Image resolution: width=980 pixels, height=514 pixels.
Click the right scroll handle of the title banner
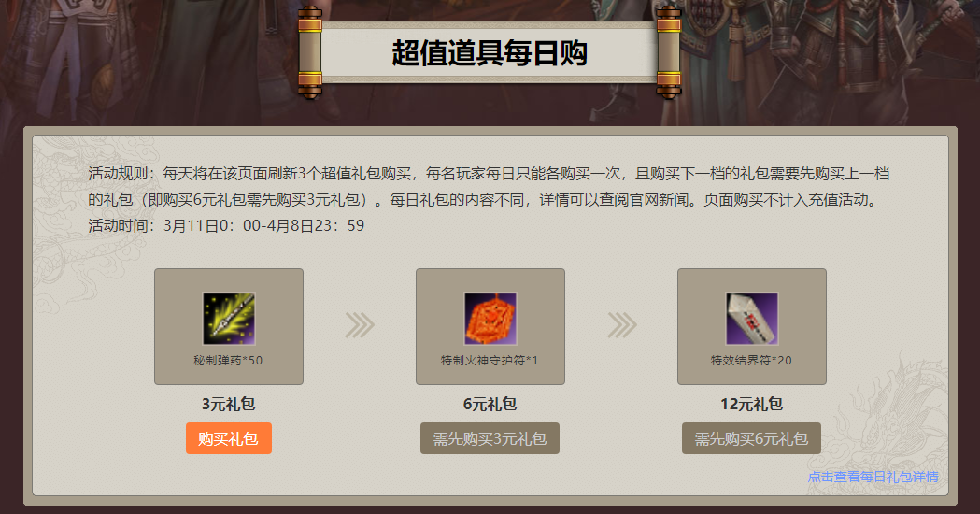668,52
